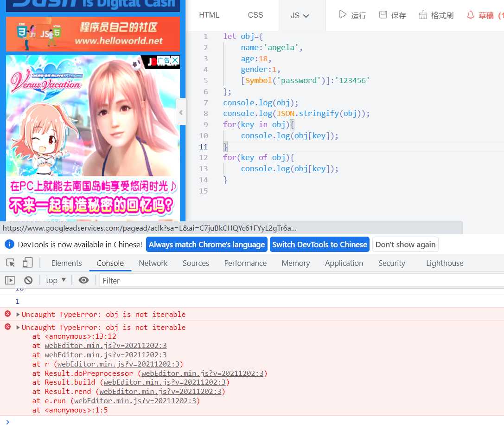Click line number 11 in the gutter
504x425 pixels.
point(204,147)
